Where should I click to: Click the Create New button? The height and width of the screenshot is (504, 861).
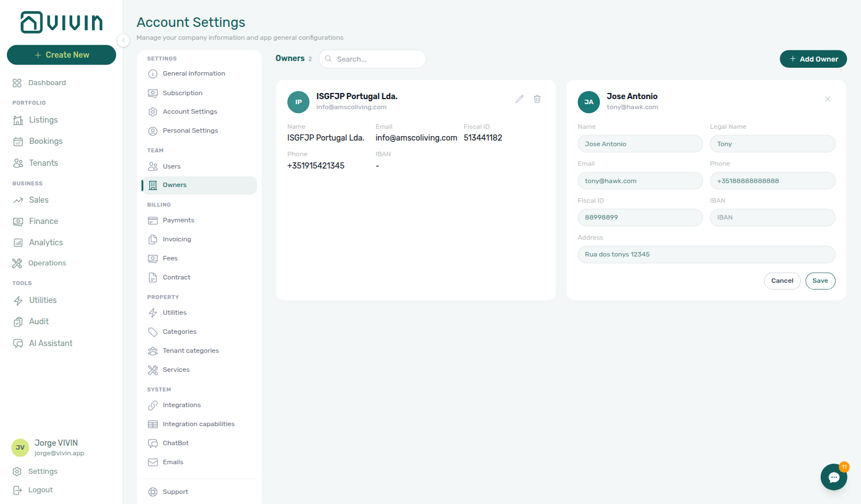tap(61, 55)
